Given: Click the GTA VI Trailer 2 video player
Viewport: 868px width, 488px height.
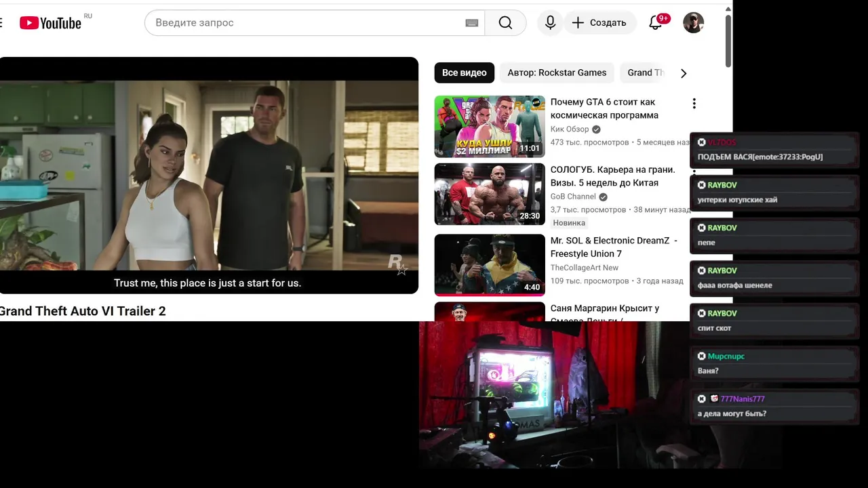Looking at the screenshot, I should [x=209, y=176].
